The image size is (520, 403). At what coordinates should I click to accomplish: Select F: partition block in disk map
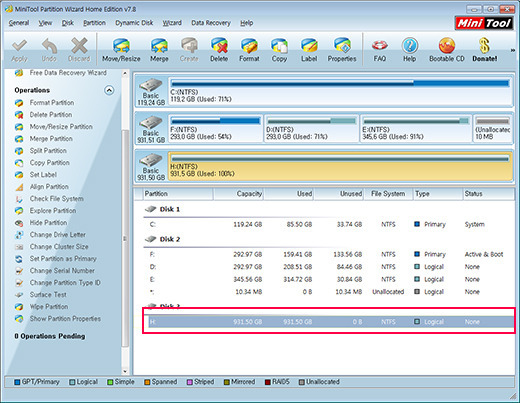[216, 129]
